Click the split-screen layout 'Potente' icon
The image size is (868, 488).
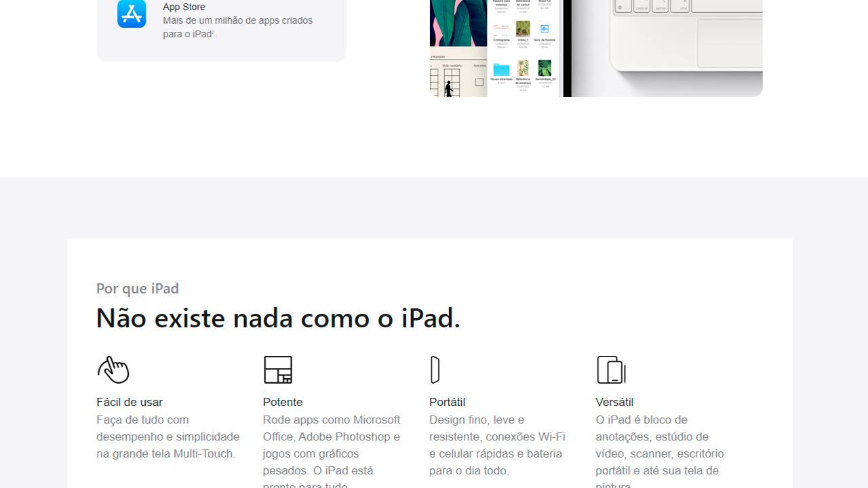(278, 370)
